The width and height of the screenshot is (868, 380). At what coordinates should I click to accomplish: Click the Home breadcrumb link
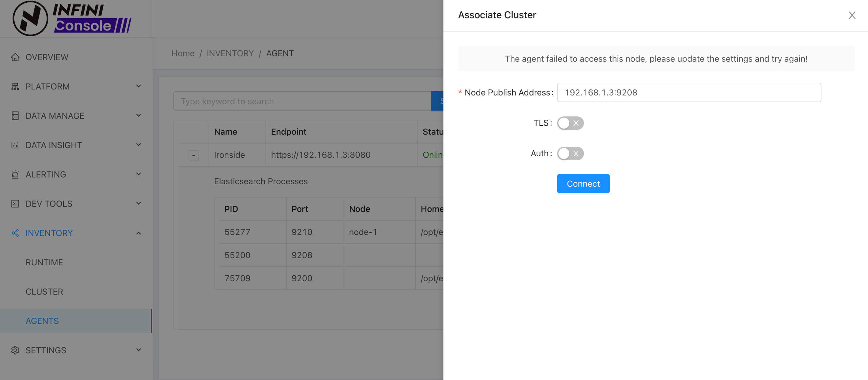tap(182, 53)
